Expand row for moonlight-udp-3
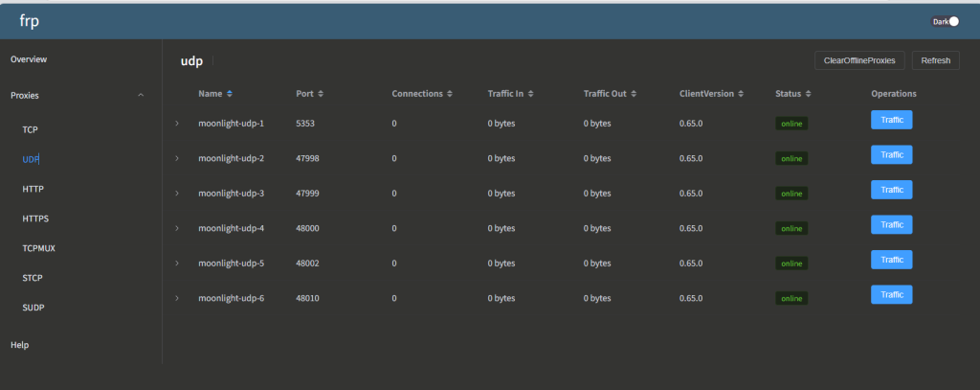This screenshot has height=390, width=980. [x=177, y=194]
